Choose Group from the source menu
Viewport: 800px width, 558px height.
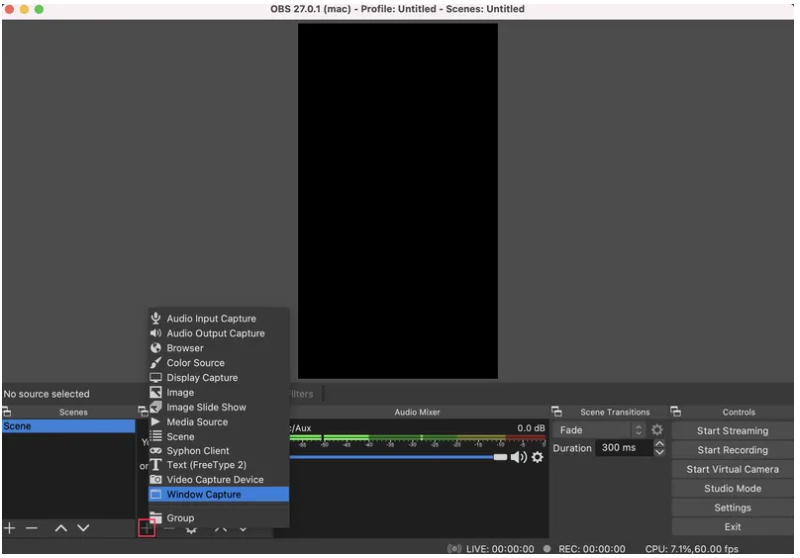pos(218,518)
